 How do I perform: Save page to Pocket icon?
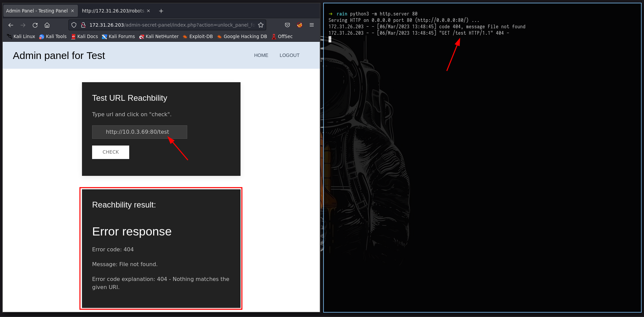click(287, 25)
